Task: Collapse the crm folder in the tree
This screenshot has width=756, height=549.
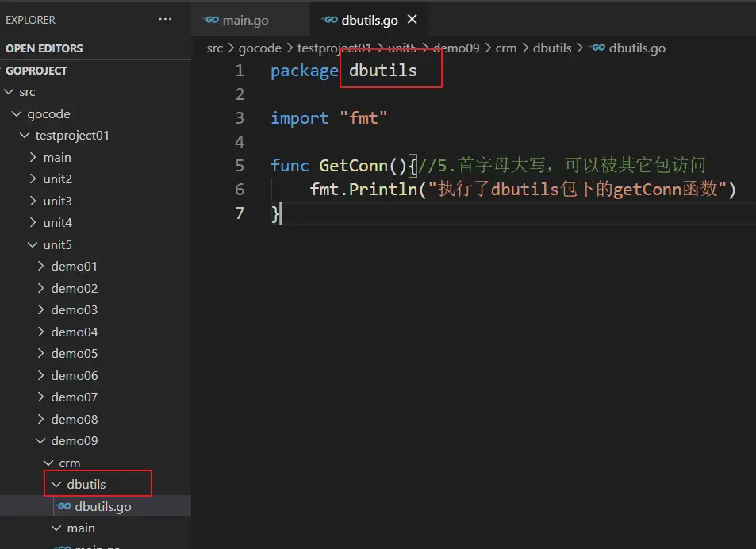Action: click(x=69, y=463)
